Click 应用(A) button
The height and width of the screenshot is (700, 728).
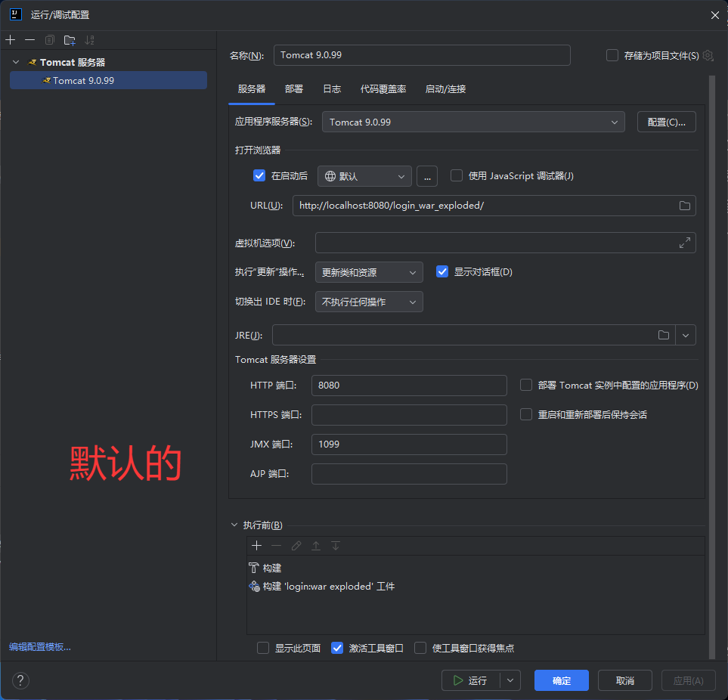689,681
